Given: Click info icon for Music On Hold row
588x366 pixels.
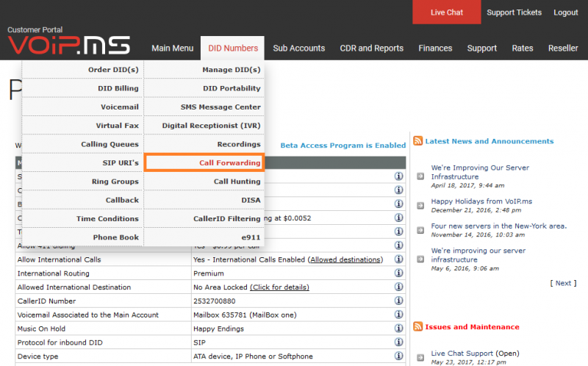Looking at the screenshot, I should pyautogui.click(x=398, y=329).
